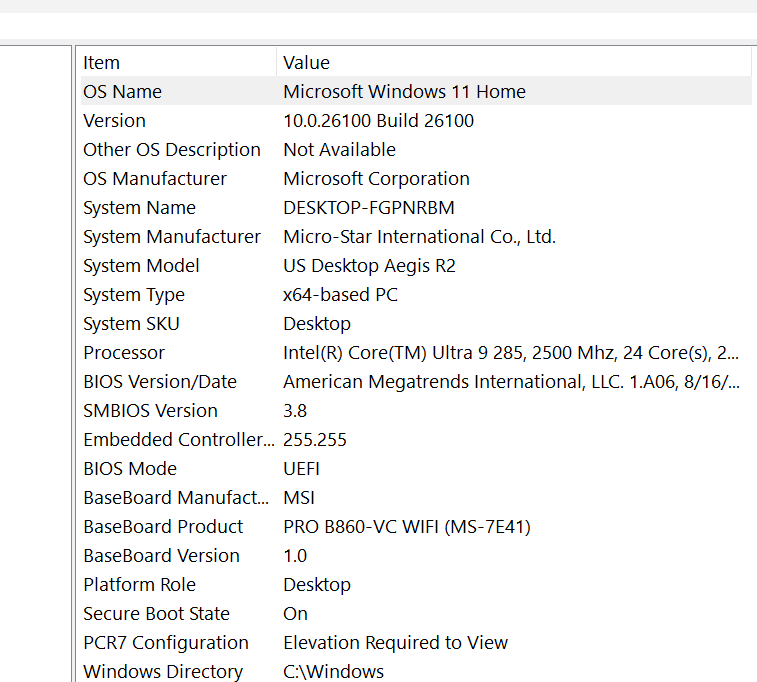Select the Other OS Description row

point(171,150)
